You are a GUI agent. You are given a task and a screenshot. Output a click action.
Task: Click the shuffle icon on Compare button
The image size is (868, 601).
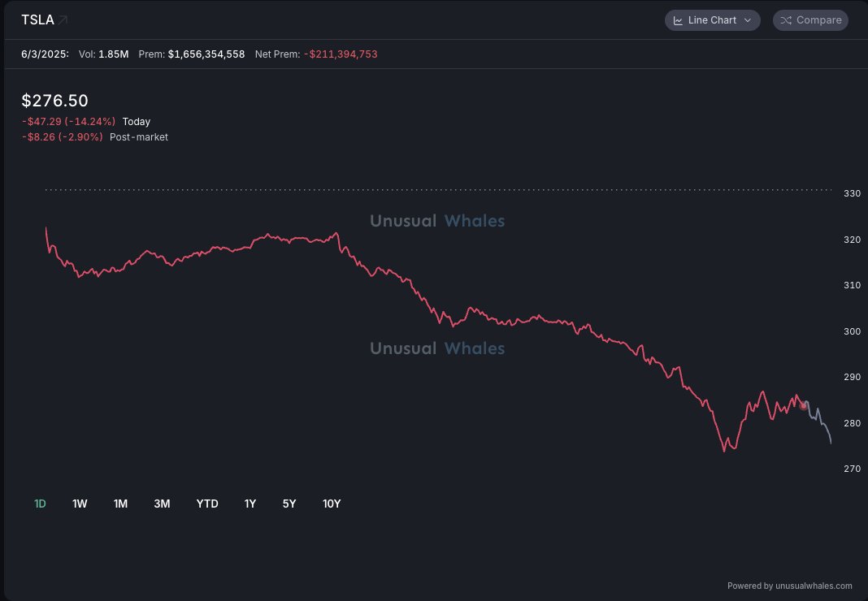click(786, 20)
